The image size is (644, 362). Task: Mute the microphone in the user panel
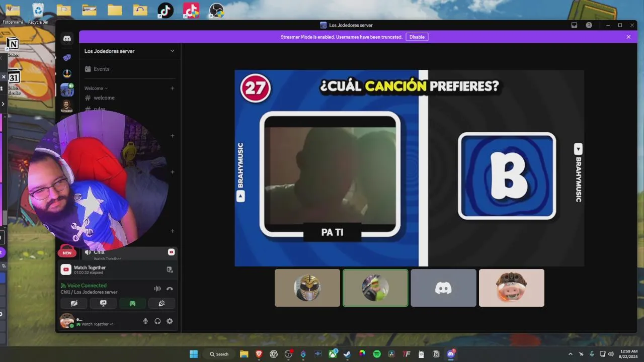click(x=145, y=321)
